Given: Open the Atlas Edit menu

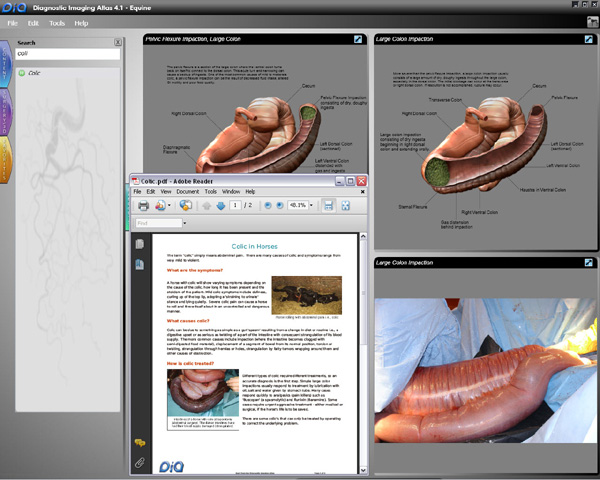Looking at the screenshot, I should pos(33,23).
